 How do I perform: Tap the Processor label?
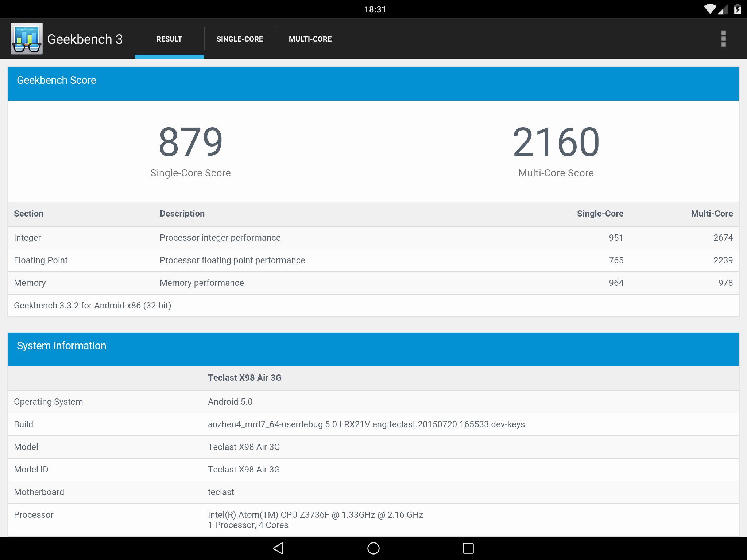[34, 515]
